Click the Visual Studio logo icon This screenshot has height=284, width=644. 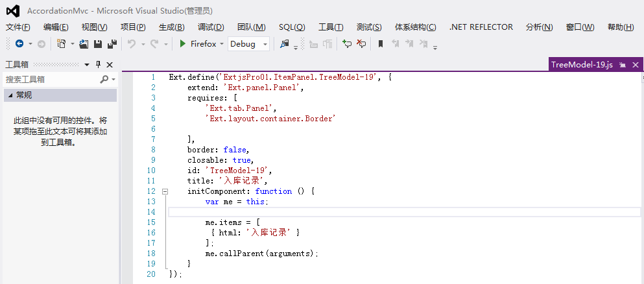tap(13, 10)
